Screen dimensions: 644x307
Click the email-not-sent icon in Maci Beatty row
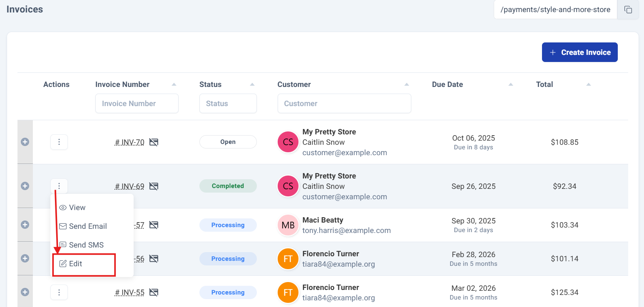[x=154, y=225]
